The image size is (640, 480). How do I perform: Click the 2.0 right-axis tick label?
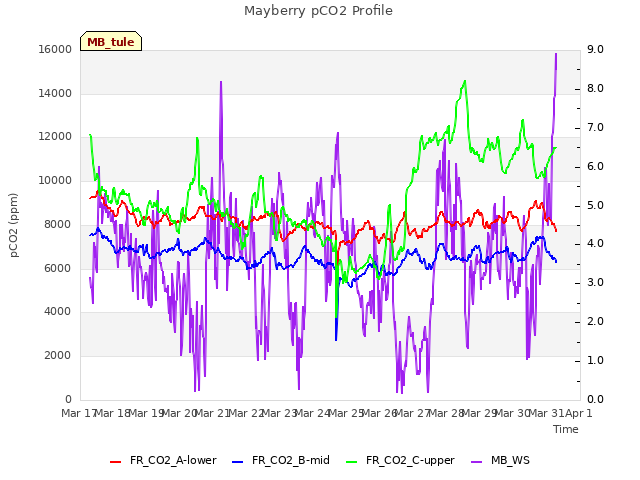[595, 322]
